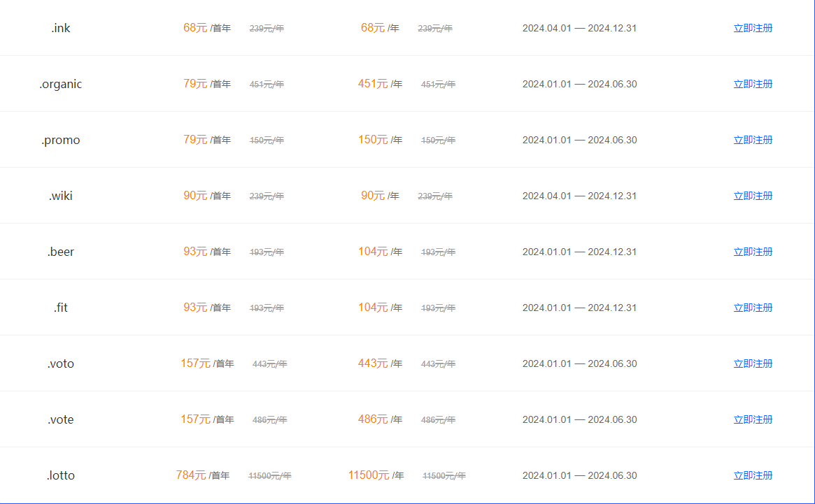Click 立即注册 link for .ink domain
The height and width of the screenshot is (504, 815).
753,28
